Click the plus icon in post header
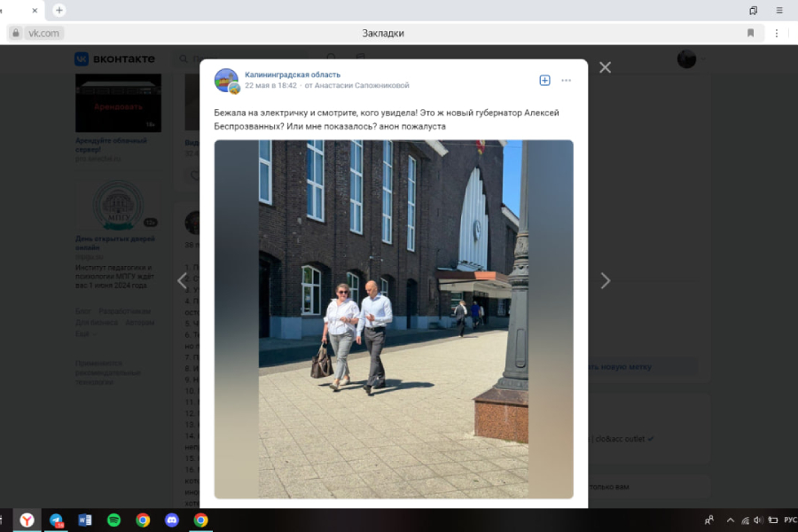 [x=544, y=80]
